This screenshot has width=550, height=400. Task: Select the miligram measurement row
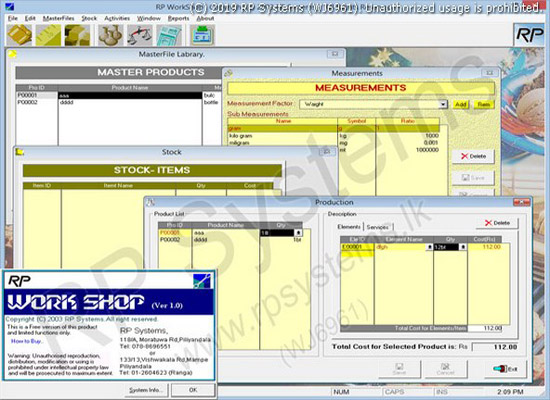pos(333,143)
